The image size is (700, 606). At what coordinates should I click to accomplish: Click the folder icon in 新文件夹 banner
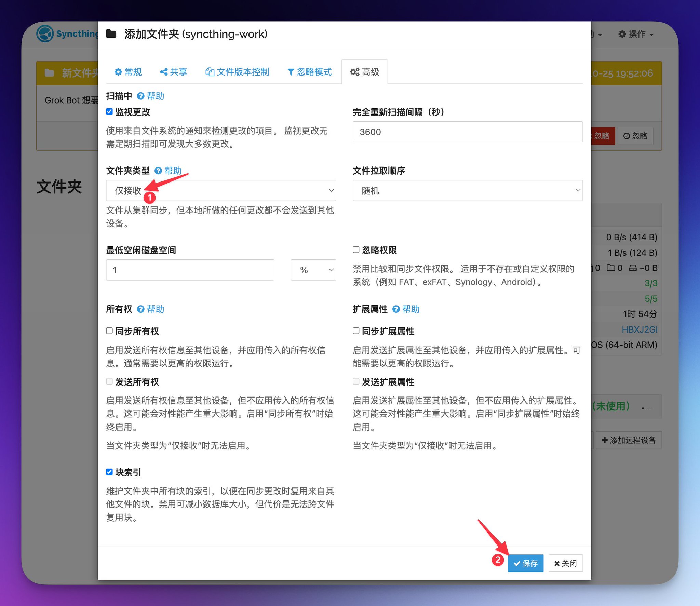[50, 73]
